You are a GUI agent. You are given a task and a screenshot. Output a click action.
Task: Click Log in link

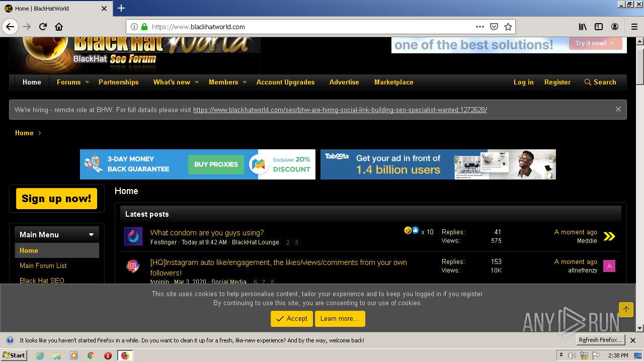click(x=523, y=82)
